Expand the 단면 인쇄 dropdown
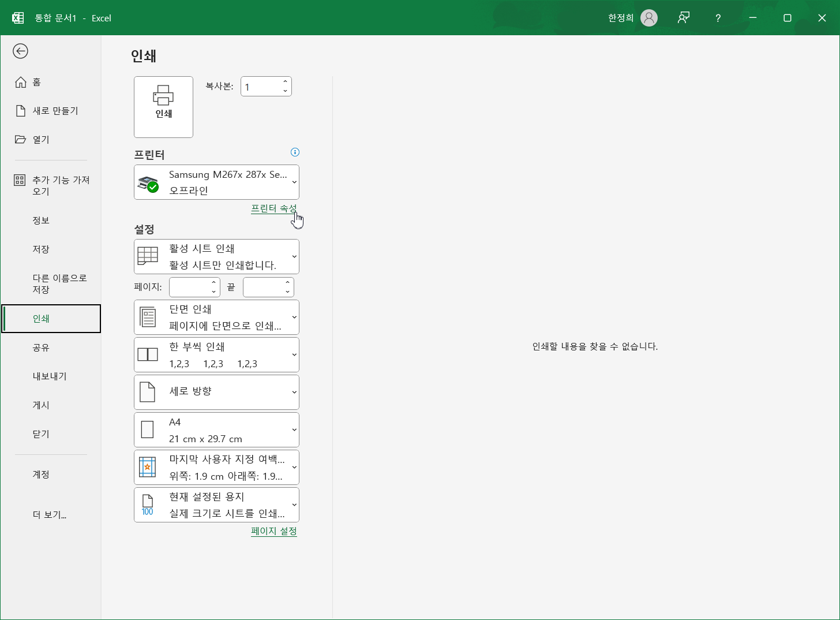Viewport: 840px width, 620px height. [x=216, y=318]
